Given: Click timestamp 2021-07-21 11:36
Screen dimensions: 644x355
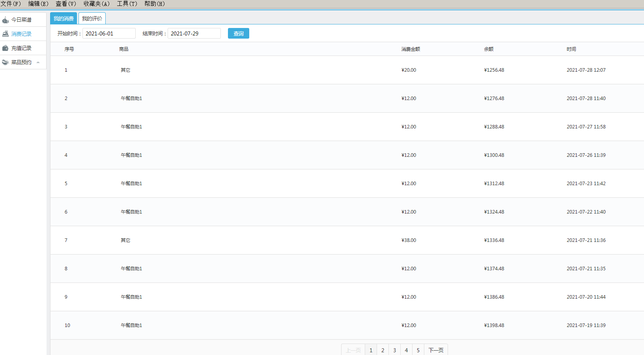Looking at the screenshot, I should [586, 240].
